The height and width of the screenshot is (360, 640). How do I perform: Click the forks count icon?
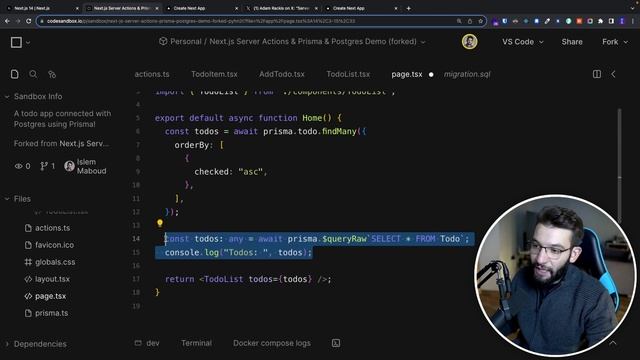(x=44, y=166)
